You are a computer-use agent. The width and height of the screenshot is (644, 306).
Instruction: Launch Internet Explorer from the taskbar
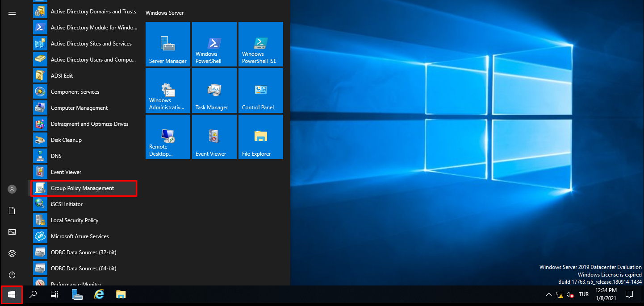99,294
